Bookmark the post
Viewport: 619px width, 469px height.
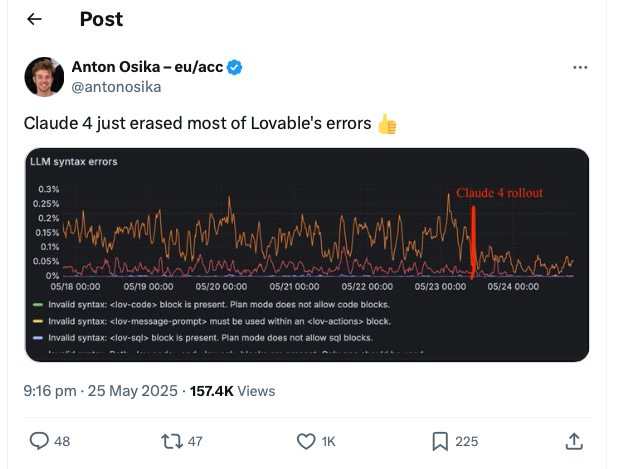pos(440,440)
